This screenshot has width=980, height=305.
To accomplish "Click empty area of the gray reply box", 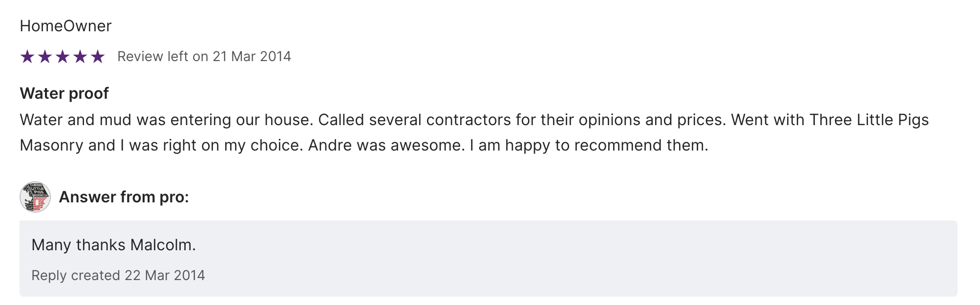I will pos(586,259).
